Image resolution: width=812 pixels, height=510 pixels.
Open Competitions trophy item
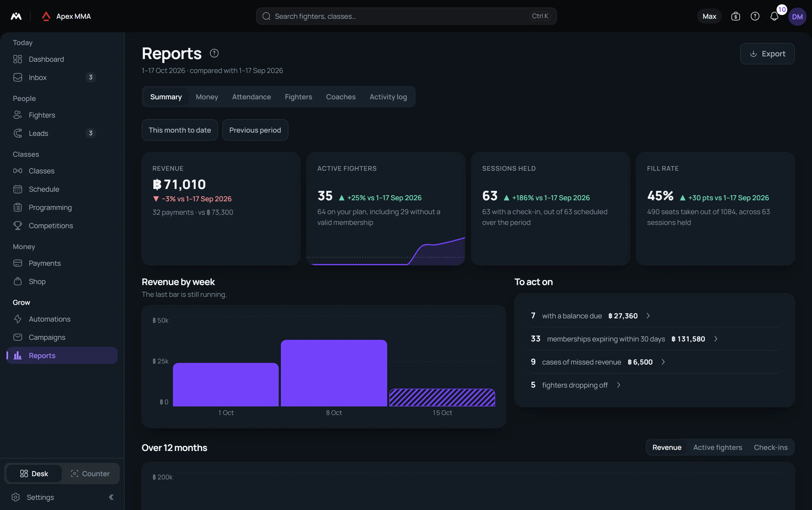pyautogui.click(x=62, y=225)
